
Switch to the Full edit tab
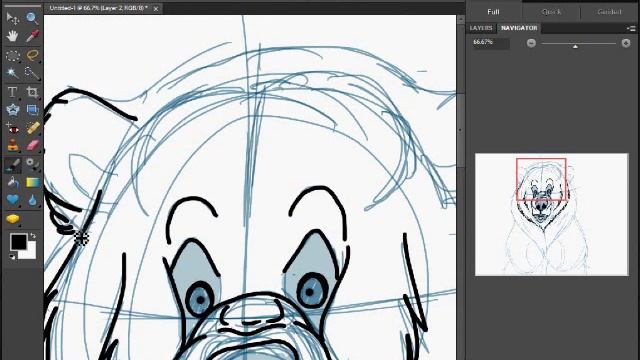click(493, 12)
